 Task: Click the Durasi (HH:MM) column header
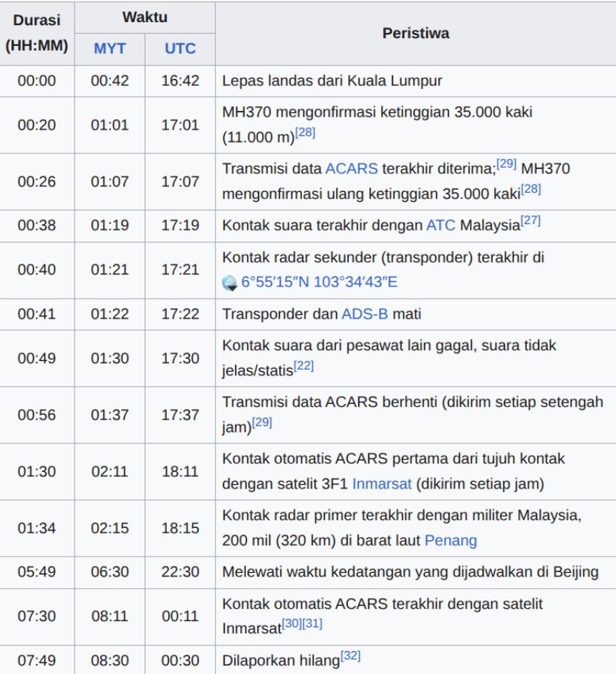[x=37, y=33]
